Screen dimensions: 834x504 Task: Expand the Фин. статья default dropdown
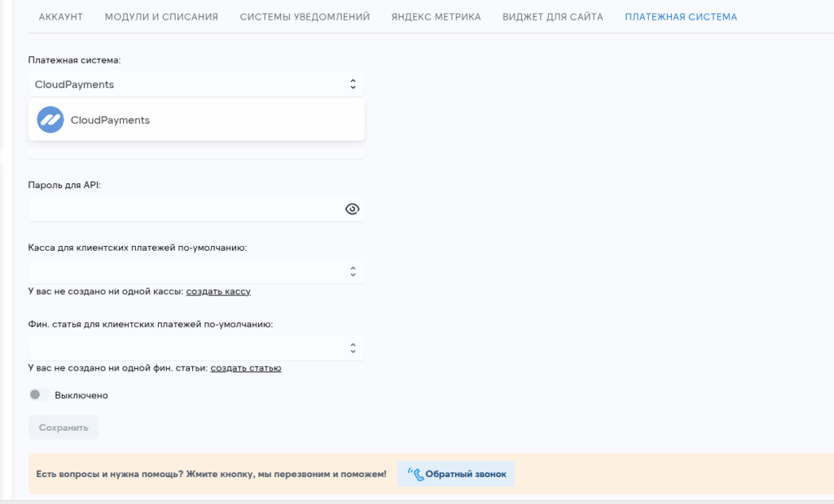195,348
